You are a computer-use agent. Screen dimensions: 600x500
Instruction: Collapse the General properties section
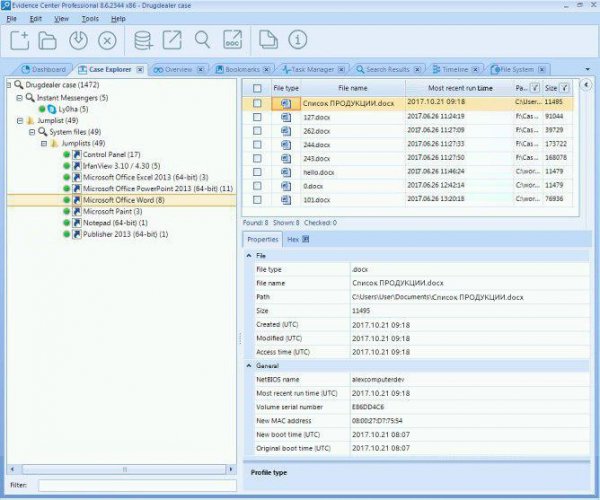coord(249,366)
